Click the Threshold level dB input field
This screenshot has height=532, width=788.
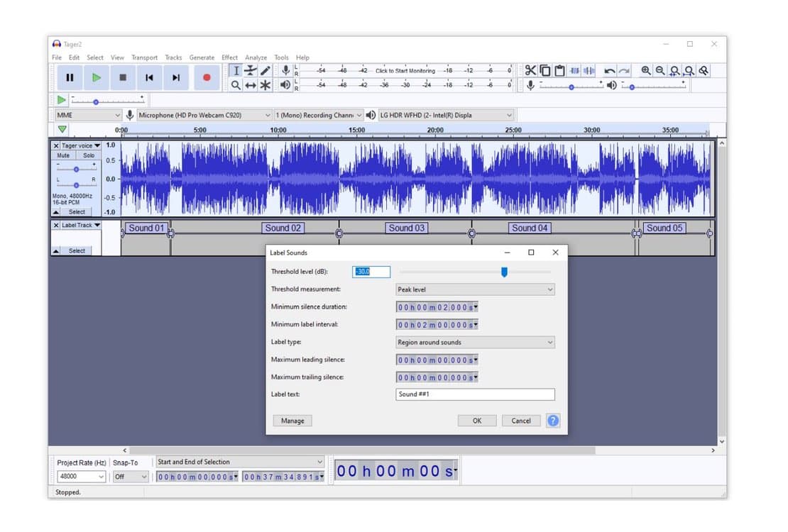click(x=371, y=272)
